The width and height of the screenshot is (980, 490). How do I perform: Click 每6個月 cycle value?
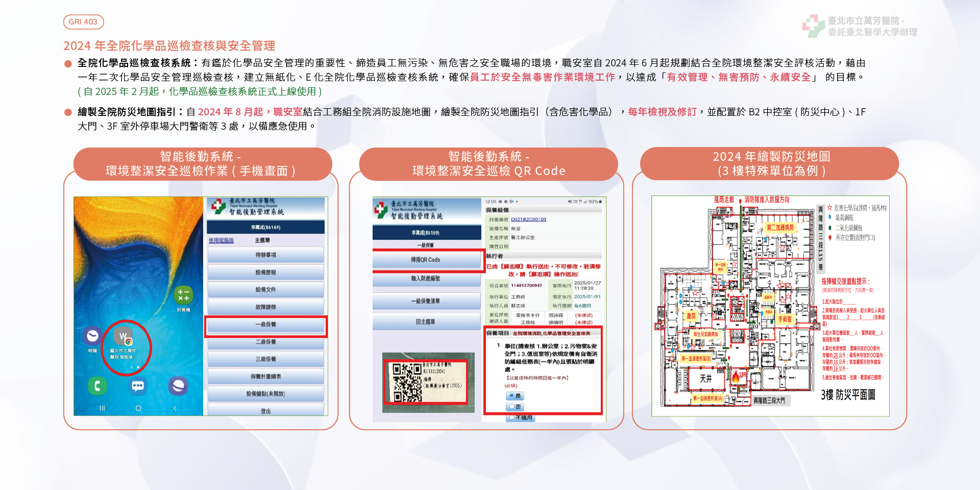coord(583,306)
